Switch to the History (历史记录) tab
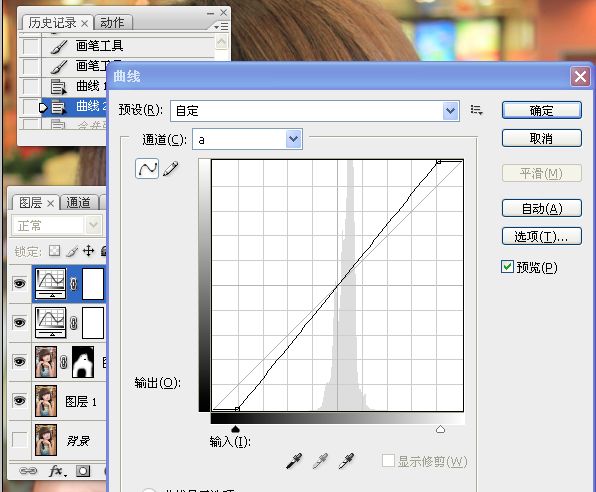This screenshot has height=492, width=596. point(53,23)
